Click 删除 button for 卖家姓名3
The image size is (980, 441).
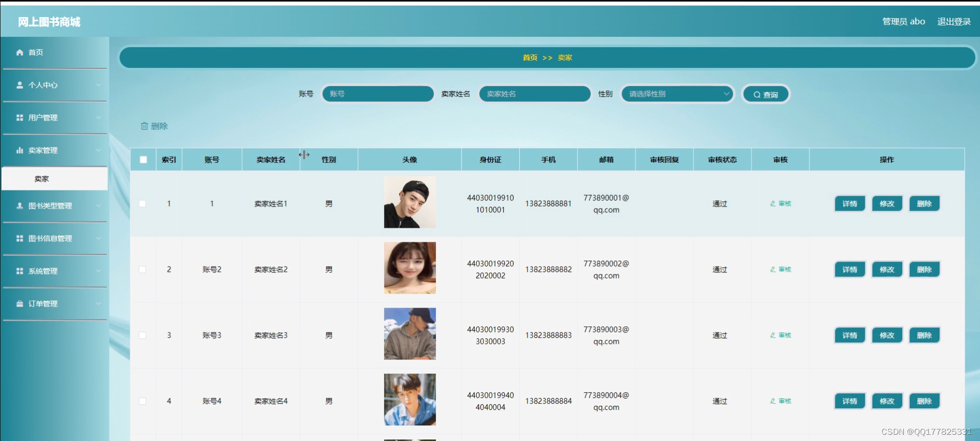925,336
